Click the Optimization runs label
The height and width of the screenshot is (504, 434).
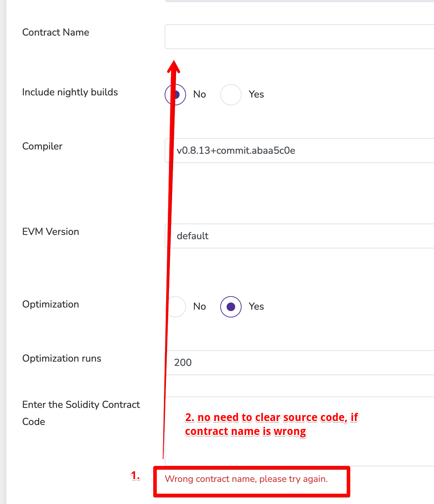click(x=62, y=358)
